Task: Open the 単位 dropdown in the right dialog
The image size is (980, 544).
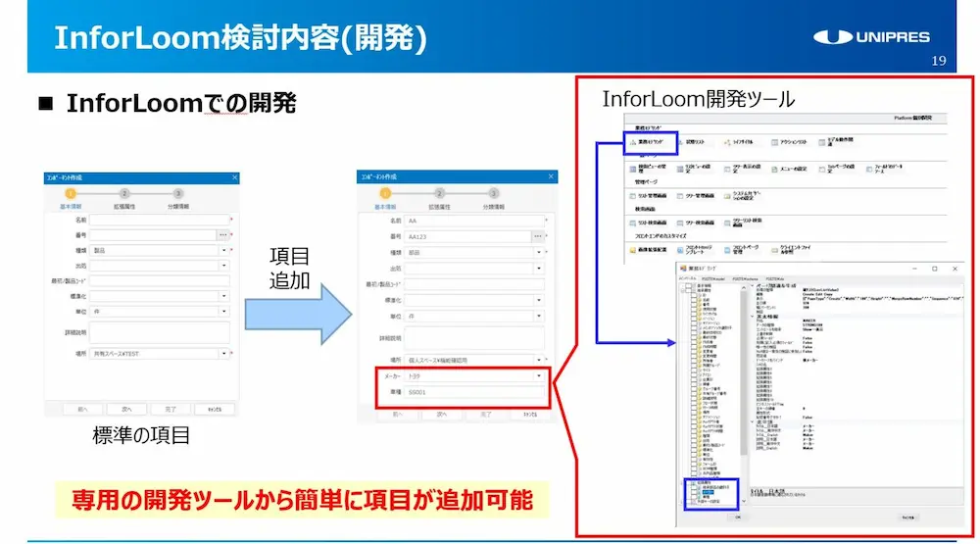Action: coord(539,317)
